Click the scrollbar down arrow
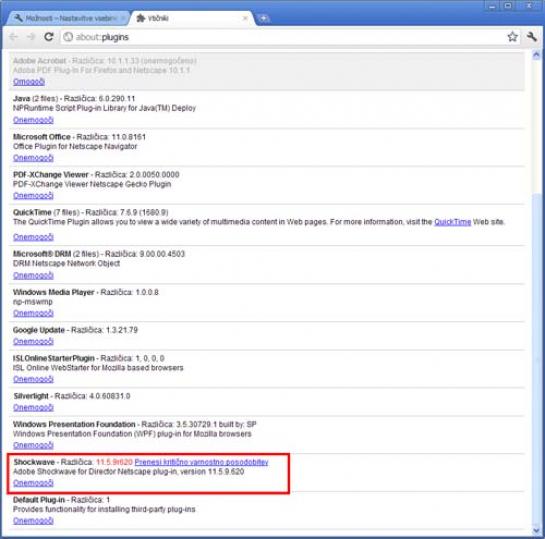The width and height of the screenshot is (545, 539). (536, 531)
